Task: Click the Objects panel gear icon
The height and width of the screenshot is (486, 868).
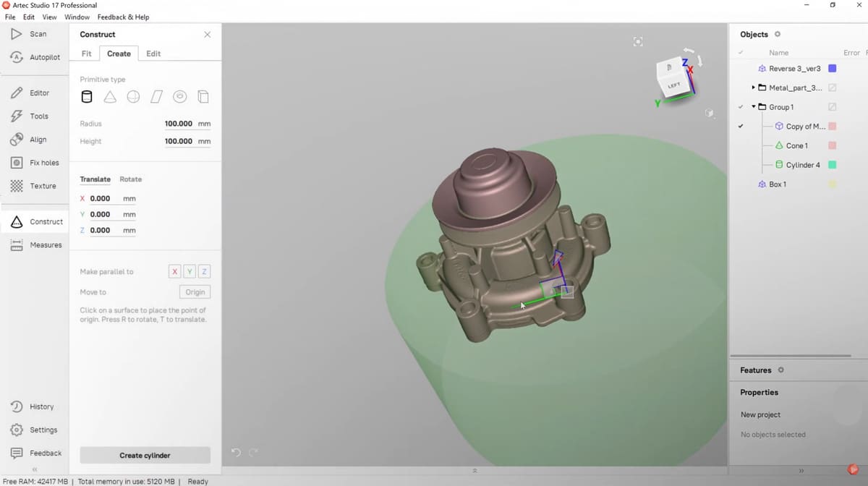Action: tap(778, 34)
